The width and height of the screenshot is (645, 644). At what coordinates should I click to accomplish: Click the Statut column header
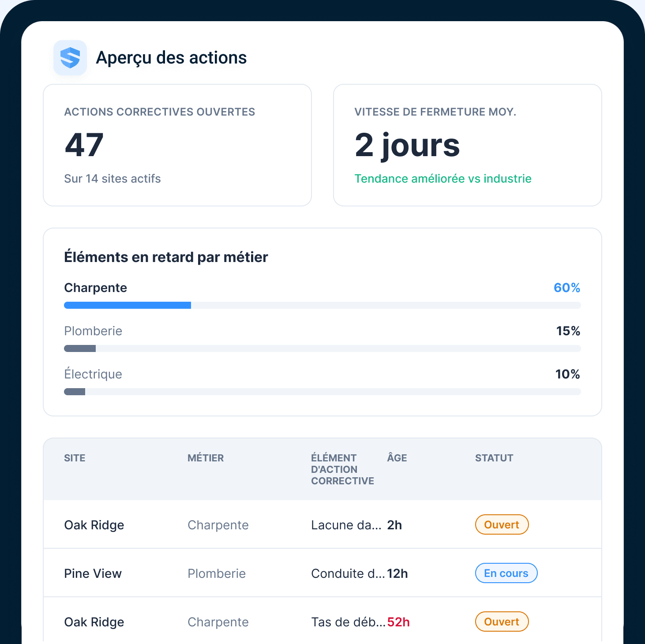click(x=494, y=458)
